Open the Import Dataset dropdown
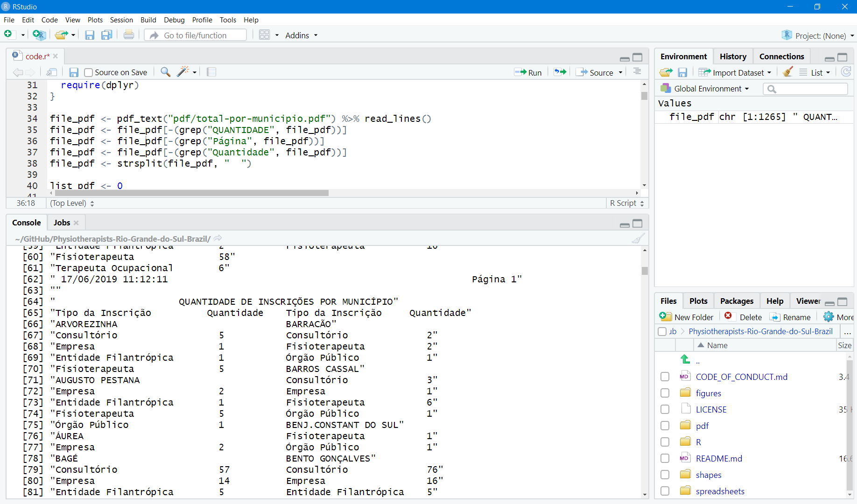This screenshot has width=857, height=504. coord(738,72)
